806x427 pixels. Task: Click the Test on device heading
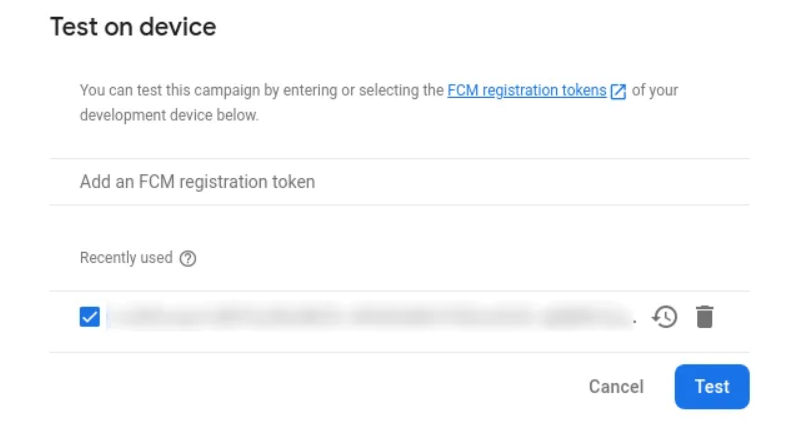point(133,27)
